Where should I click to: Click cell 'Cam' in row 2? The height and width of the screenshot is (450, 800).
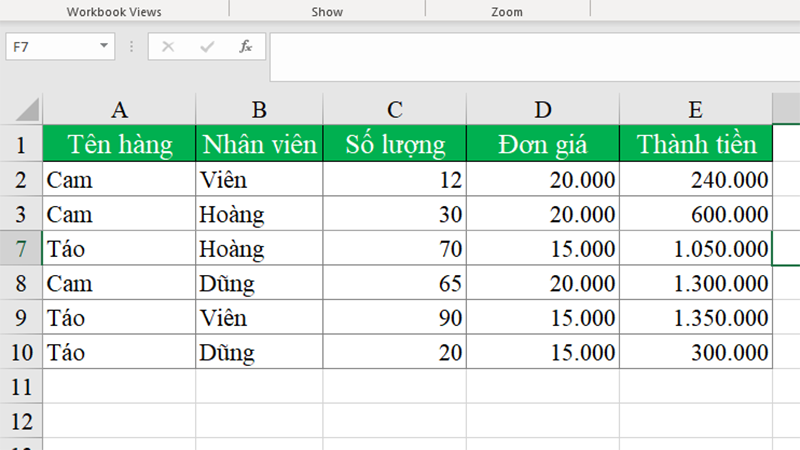(x=119, y=180)
